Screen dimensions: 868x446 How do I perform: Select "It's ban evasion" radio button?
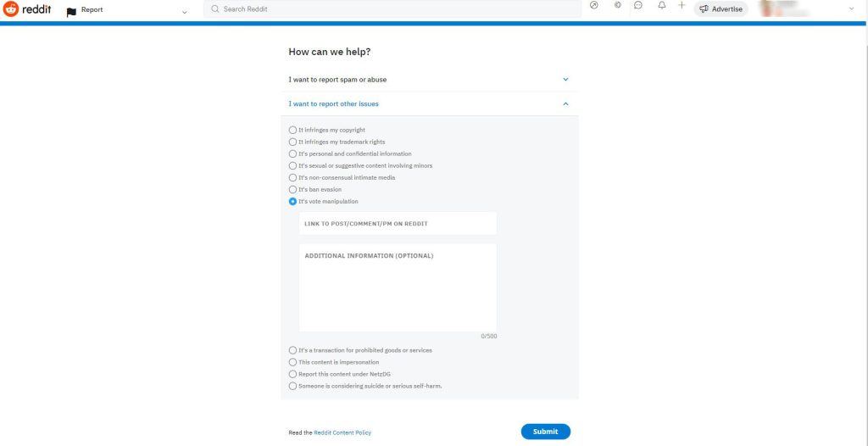tap(293, 189)
